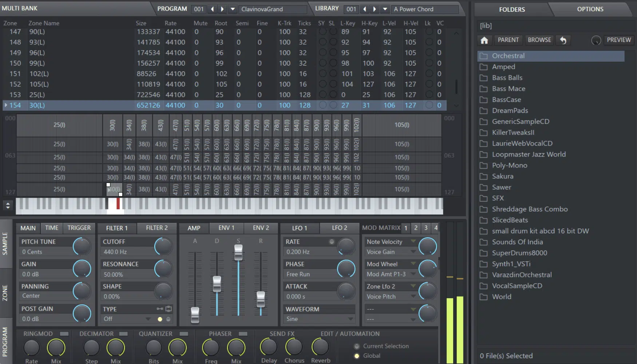637x364 pixels.
Task: Click the envelope Attack fader
Action: coord(195,315)
